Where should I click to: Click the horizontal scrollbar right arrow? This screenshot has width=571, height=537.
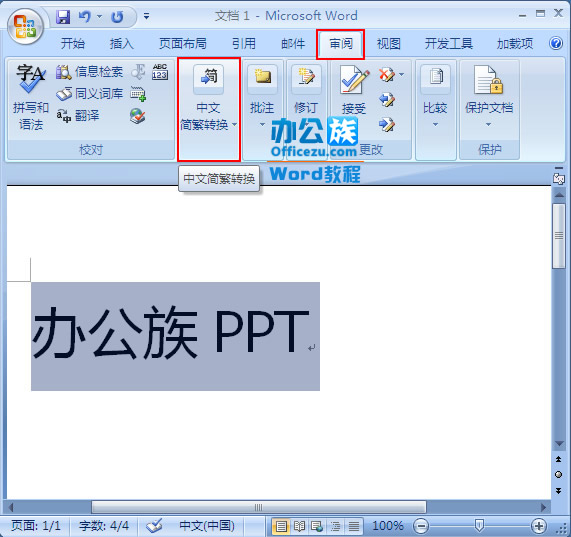(544, 507)
